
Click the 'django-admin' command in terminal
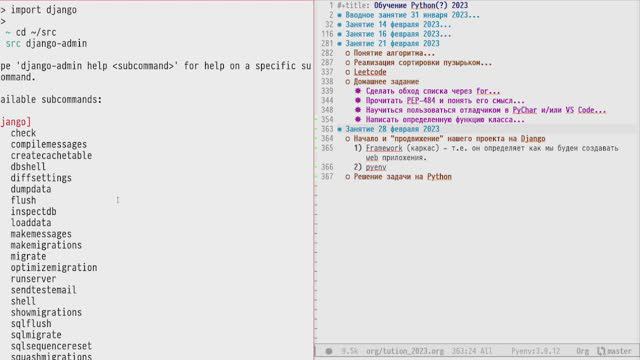(56, 43)
